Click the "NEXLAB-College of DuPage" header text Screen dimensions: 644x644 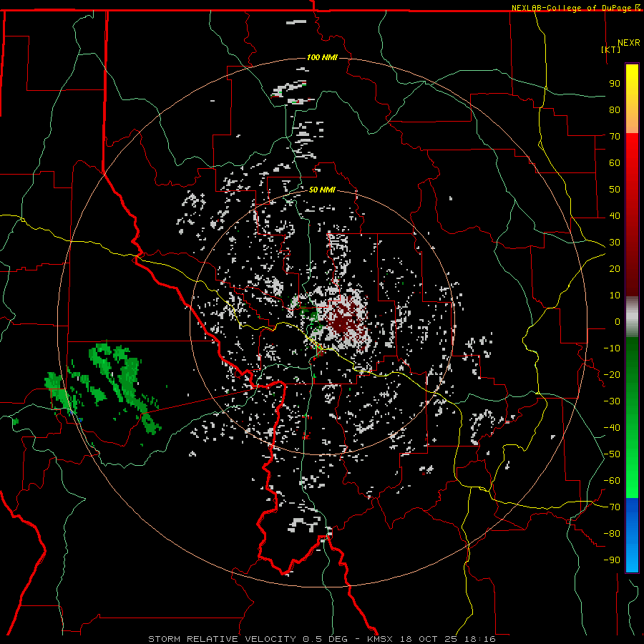click(x=572, y=8)
